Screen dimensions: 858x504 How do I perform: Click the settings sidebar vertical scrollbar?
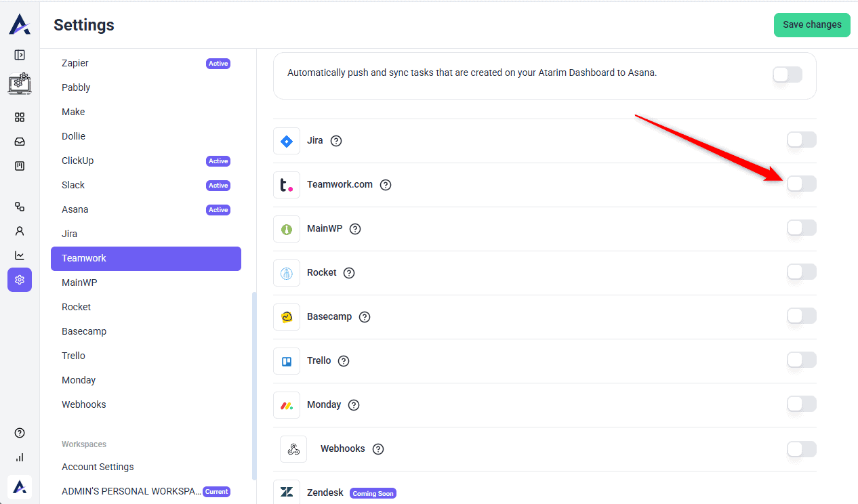254,386
